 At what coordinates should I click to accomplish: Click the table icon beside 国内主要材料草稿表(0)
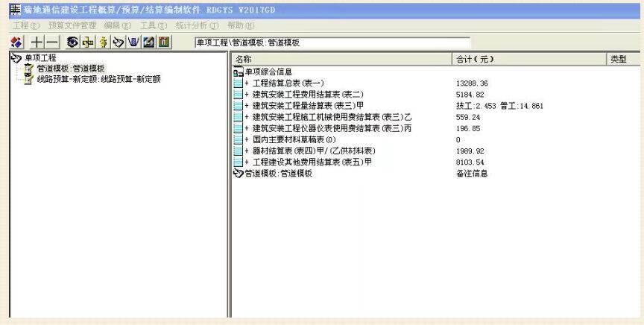[238, 139]
